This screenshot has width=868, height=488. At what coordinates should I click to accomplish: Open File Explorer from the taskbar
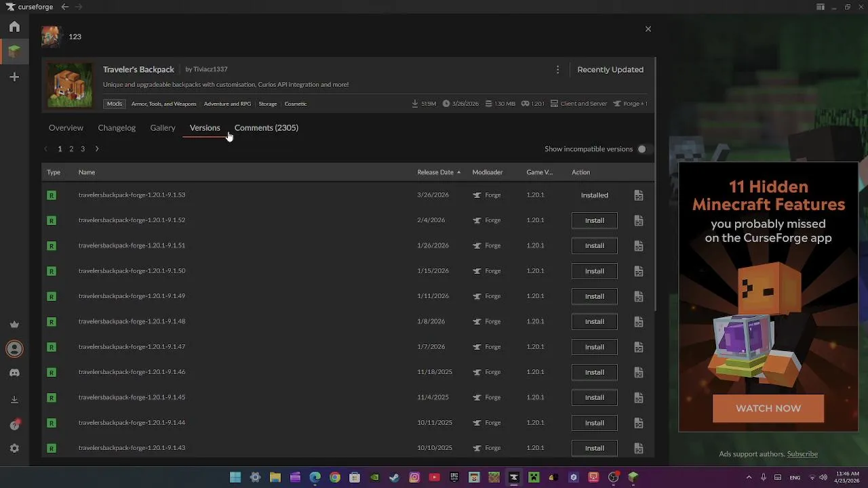coord(275,477)
